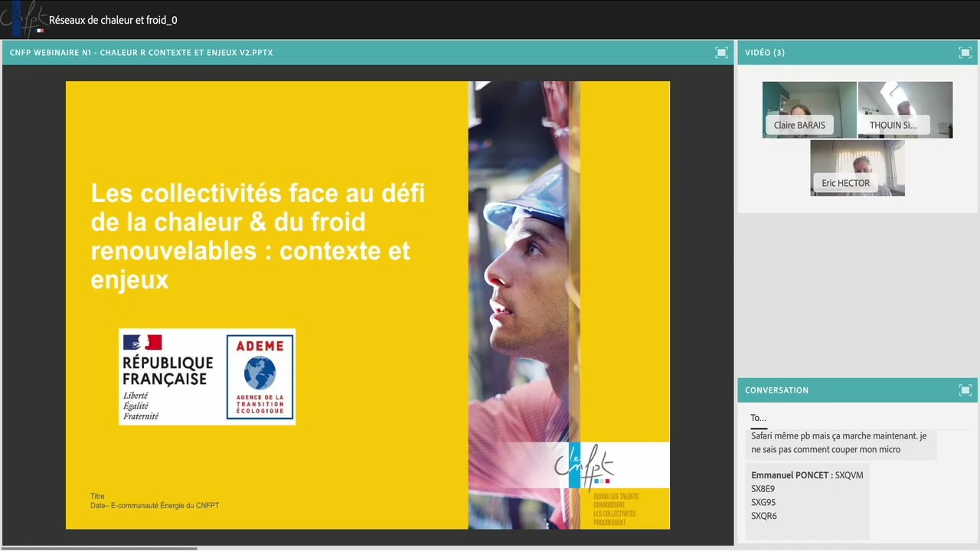
Task: Click the République Française logo on slide
Action: point(168,377)
